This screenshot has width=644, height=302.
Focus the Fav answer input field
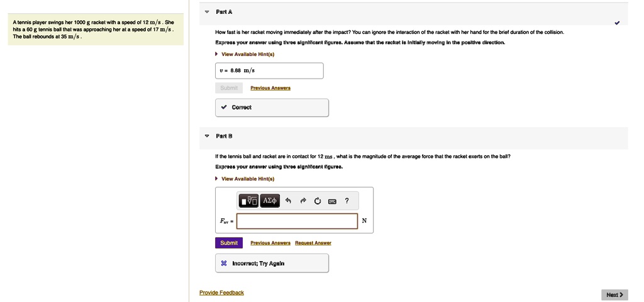click(297, 221)
